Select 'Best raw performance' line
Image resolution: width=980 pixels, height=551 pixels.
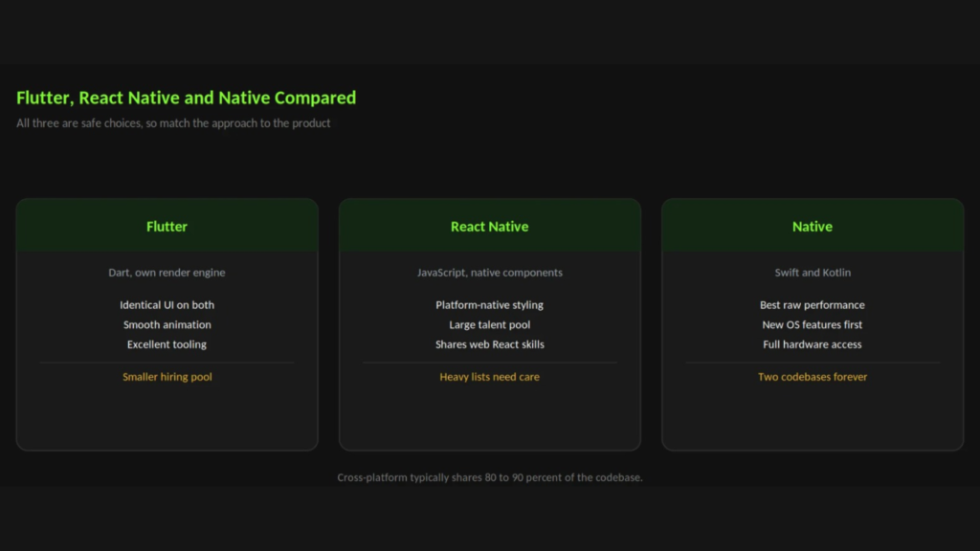tap(813, 305)
